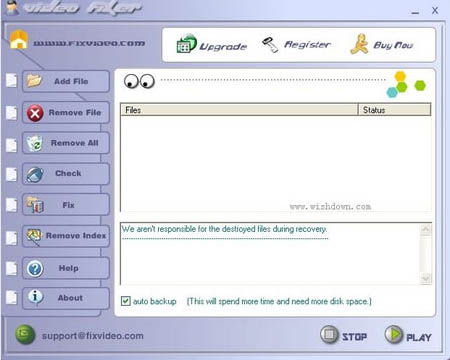Screen dimensions: 450x360
Task: Click the house home icon
Action: (x=19, y=39)
